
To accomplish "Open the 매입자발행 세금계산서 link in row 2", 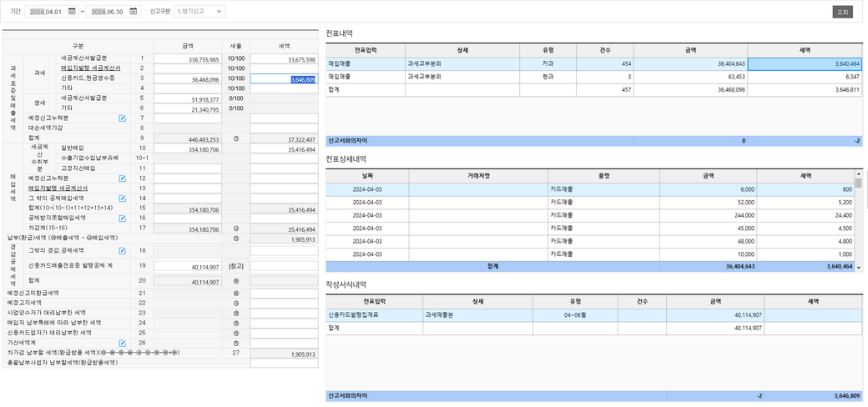I will pyautogui.click(x=90, y=68).
